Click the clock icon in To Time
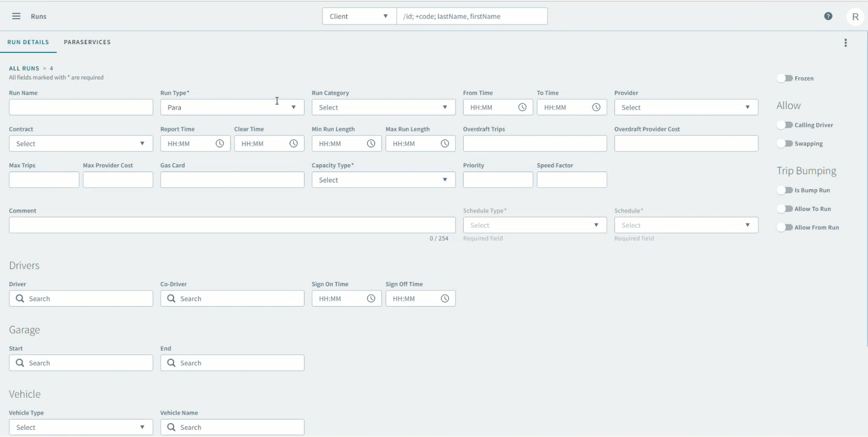 [596, 107]
